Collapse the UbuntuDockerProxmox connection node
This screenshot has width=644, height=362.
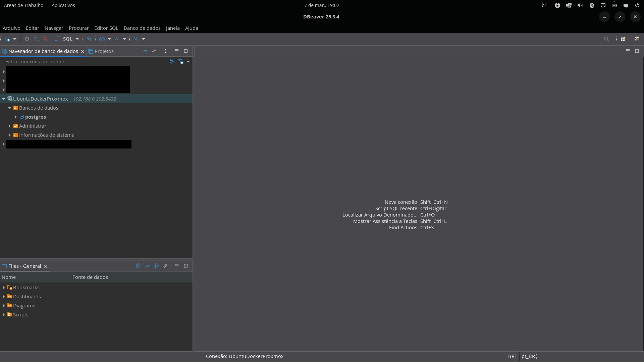point(4,99)
